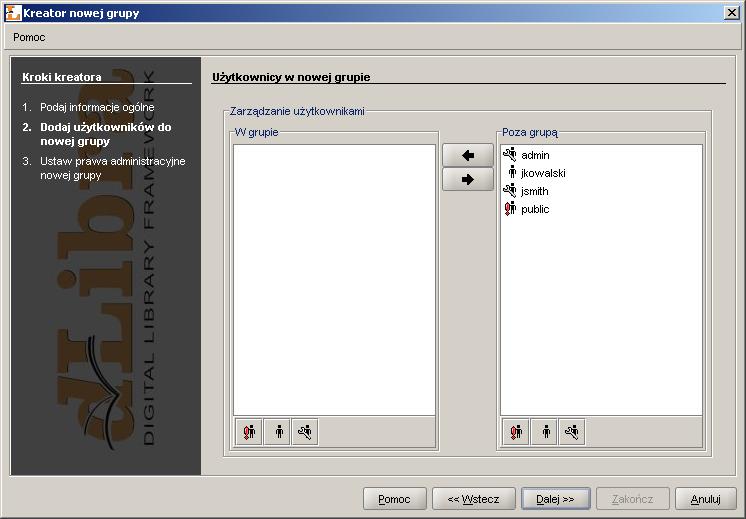
Task: Click the Zakończ button
Action: [x=632, y=499]
